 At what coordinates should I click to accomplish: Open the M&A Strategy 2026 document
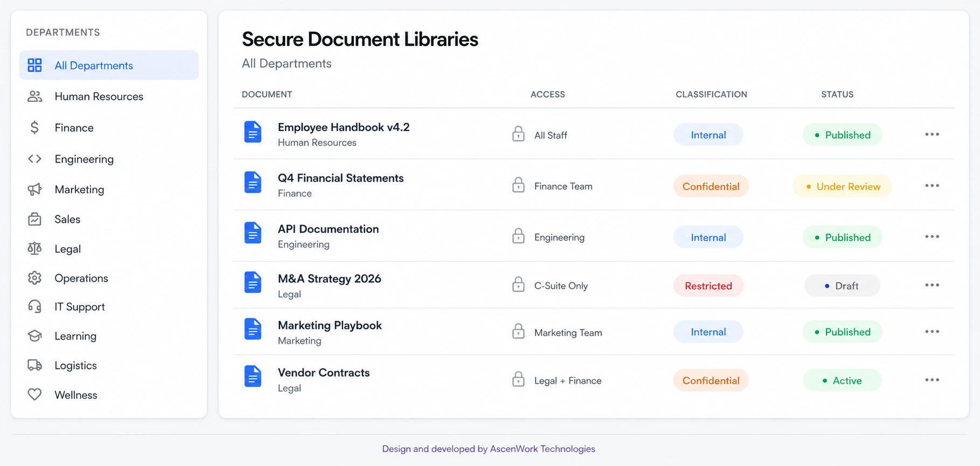tap(329, 279)
